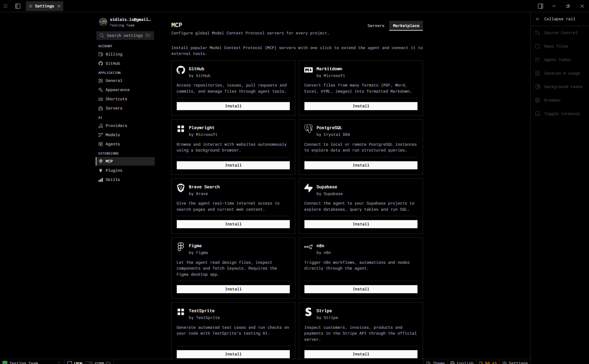Switch to the Servers tab in MCP
This screenshot has height=364, width=589.
[x=376, y=26]
